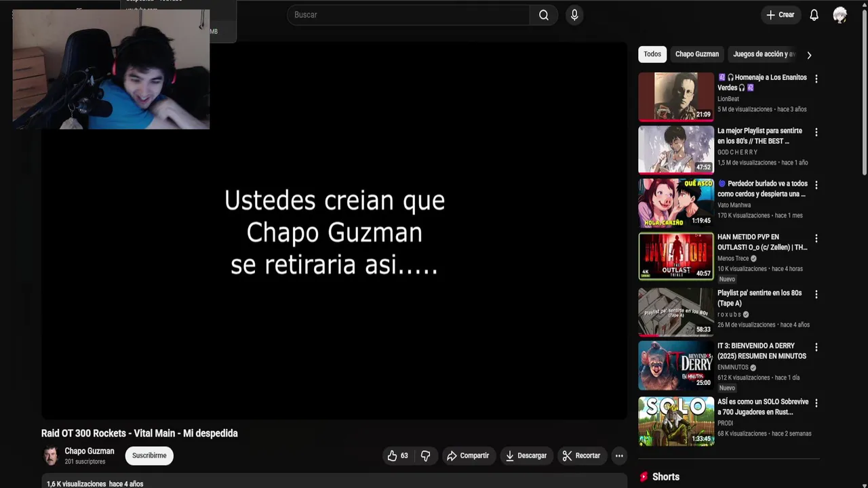The image size is (868, 488).
Task: Click the video player area
Action: tap(334, 232)
